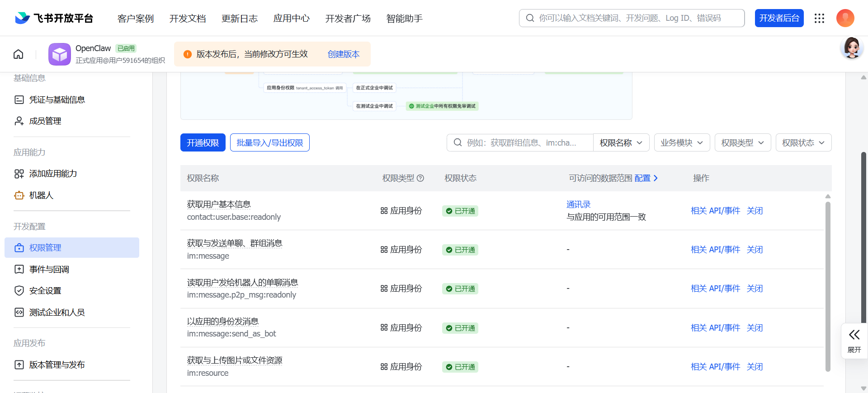Open the 权限类型 filter dropdown

pyautogui.click(x=742, y=143)
